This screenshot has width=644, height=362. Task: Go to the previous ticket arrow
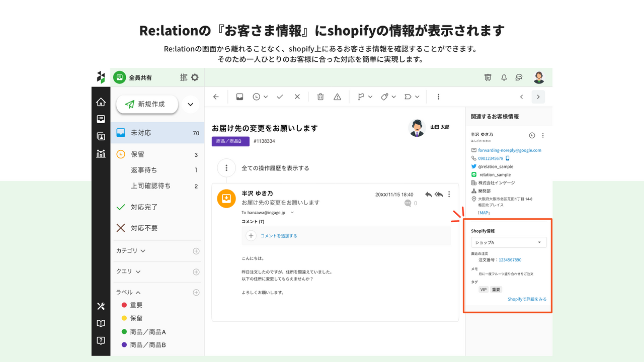click(521, 97)
